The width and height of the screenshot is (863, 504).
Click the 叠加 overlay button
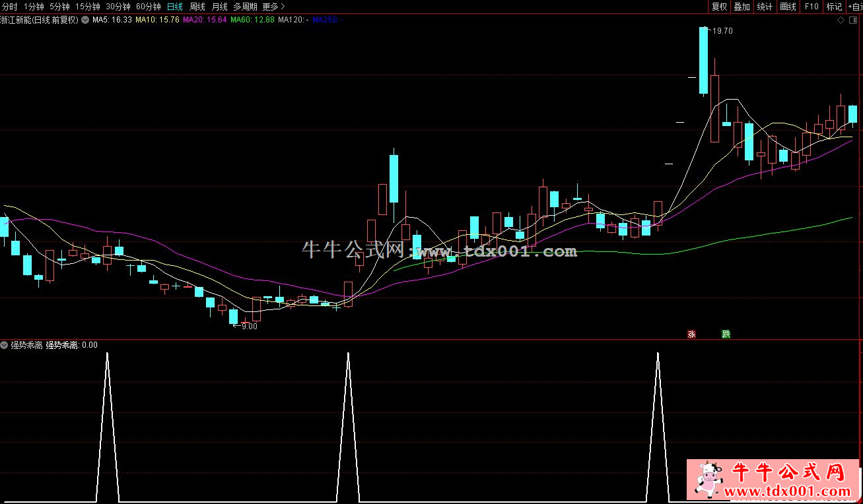coord(742,7)
